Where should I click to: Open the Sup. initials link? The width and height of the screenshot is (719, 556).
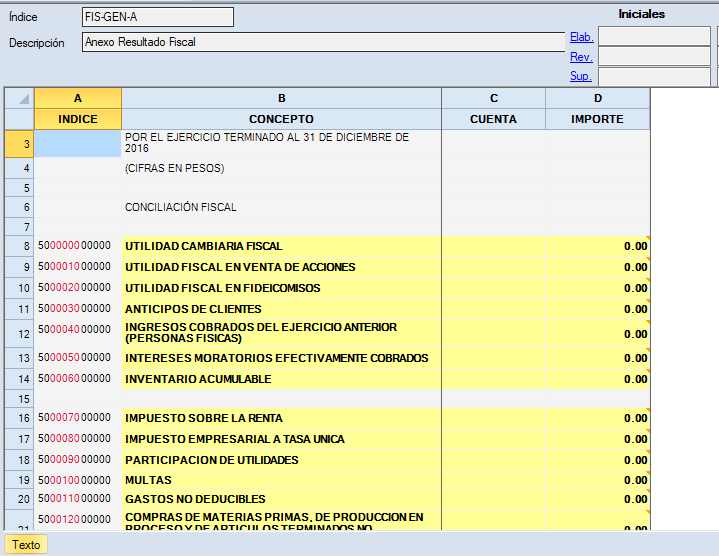tap(581, 76)
